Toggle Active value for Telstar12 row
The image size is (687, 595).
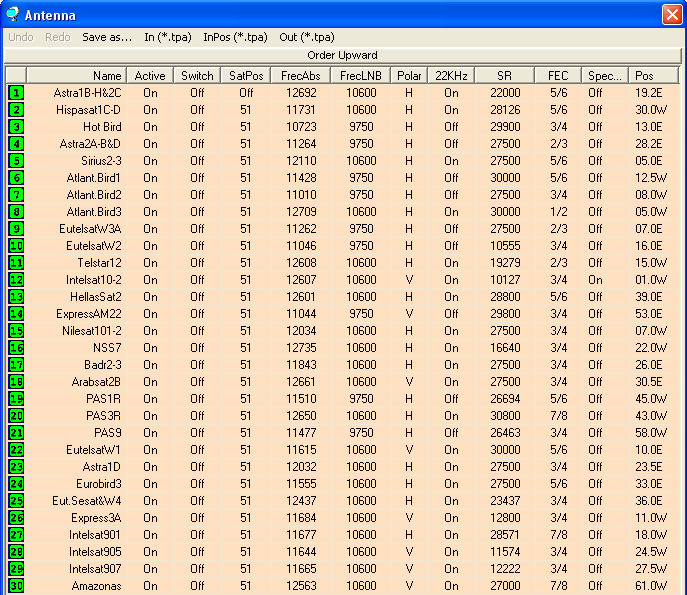(x=150, y=263)
